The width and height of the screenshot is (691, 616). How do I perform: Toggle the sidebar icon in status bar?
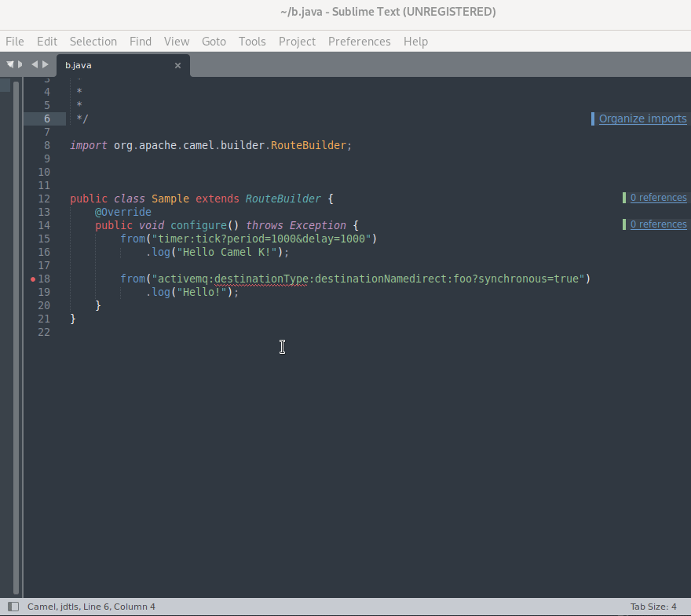click(x=13, y=607)
